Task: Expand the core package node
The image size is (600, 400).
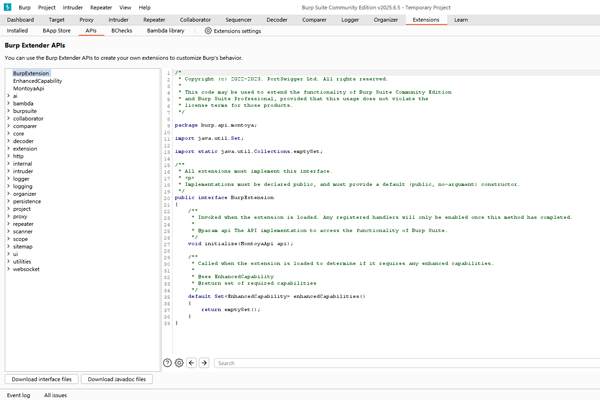Action: 8,134
